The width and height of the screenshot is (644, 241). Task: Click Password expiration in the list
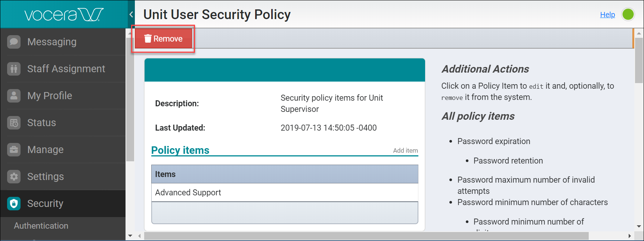[x=494, y=141]
